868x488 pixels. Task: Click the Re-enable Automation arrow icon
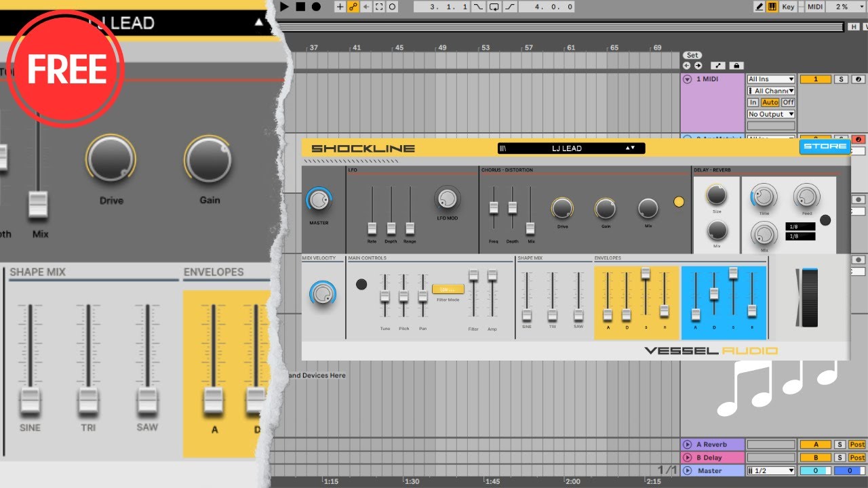click(366, 7)
